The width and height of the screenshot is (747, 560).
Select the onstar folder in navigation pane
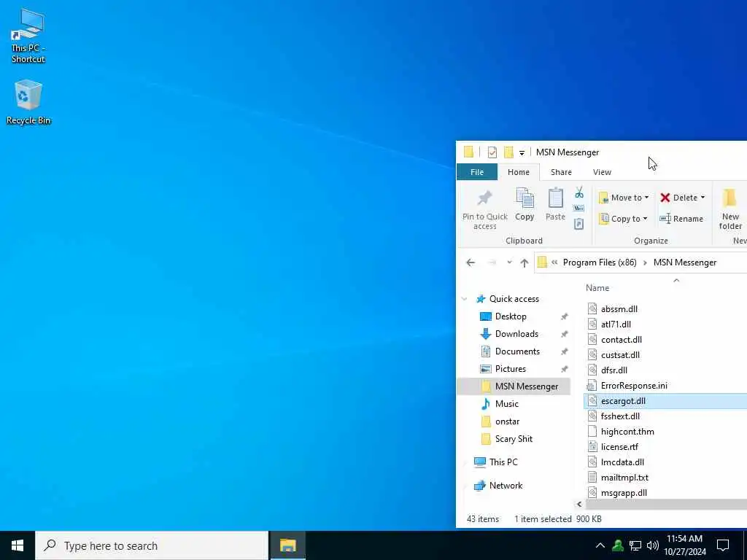pos(507,421)
